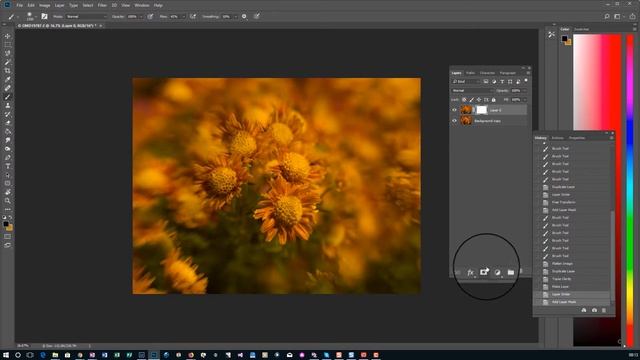The height and width of the screenshot is (360, 640).
Task: Take a new snapshot in History panel
Action: [594, 310]
